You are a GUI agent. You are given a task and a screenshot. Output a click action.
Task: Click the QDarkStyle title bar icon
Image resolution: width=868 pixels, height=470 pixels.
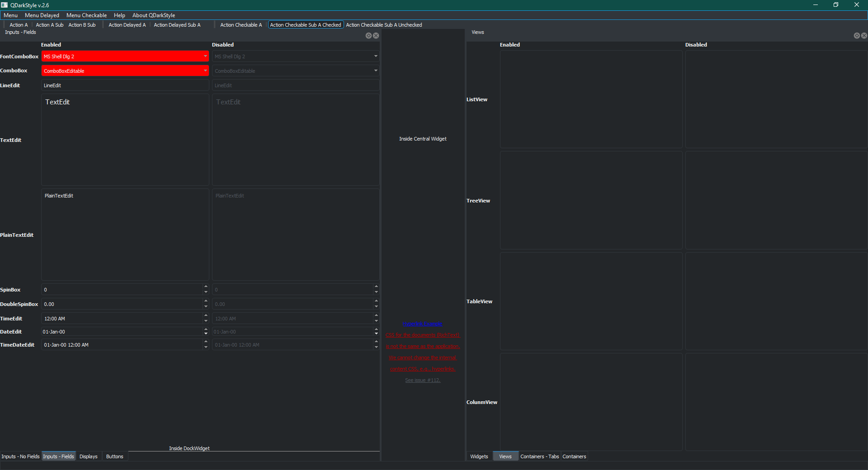[4, 5]
